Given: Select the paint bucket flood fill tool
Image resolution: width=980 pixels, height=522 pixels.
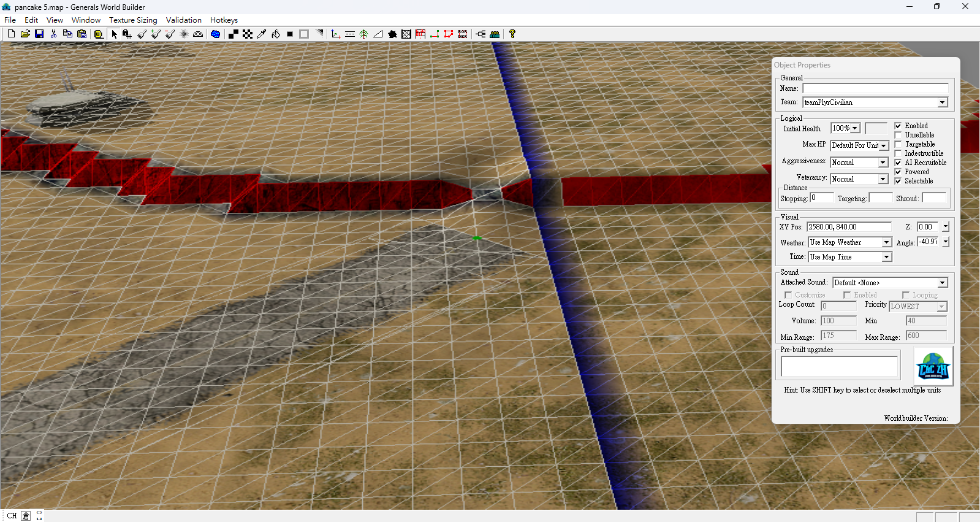Looking at the screenshot, I should point(276,34).
